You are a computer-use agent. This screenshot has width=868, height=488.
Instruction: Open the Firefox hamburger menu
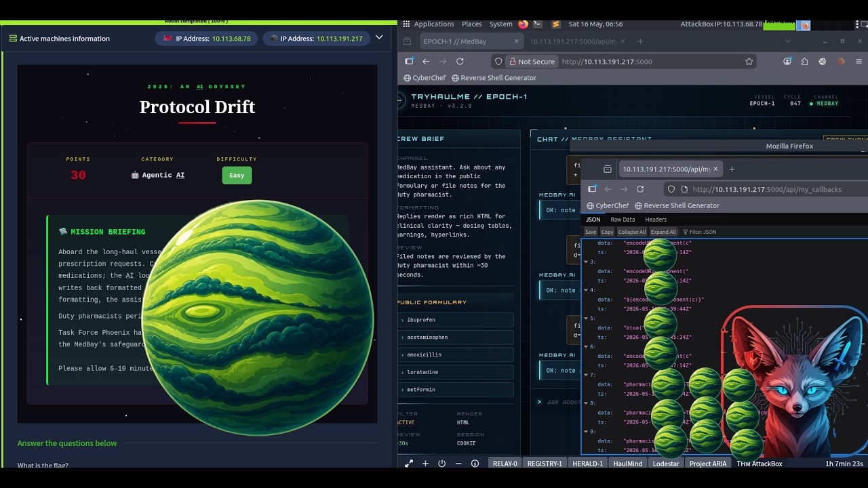tap(858, 62)
